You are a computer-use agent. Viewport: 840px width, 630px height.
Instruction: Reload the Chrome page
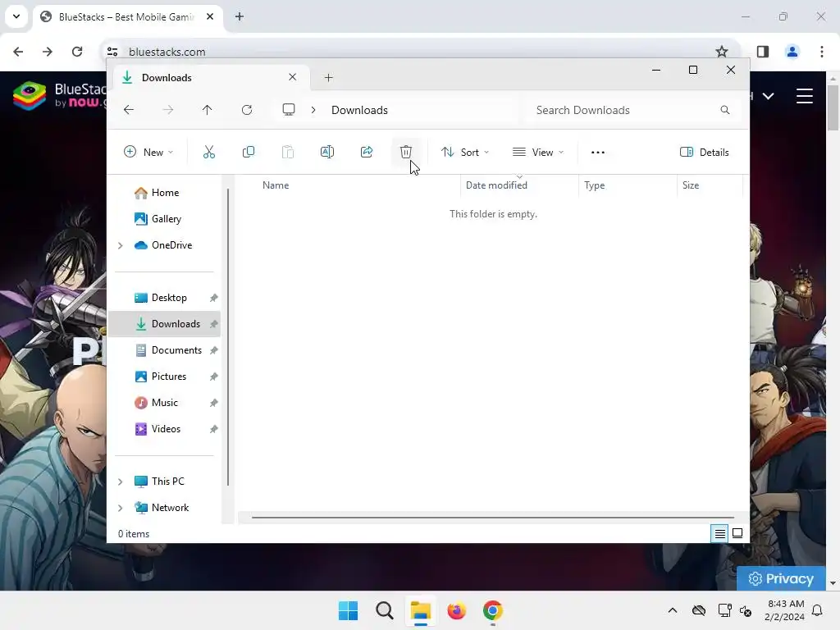77,52
